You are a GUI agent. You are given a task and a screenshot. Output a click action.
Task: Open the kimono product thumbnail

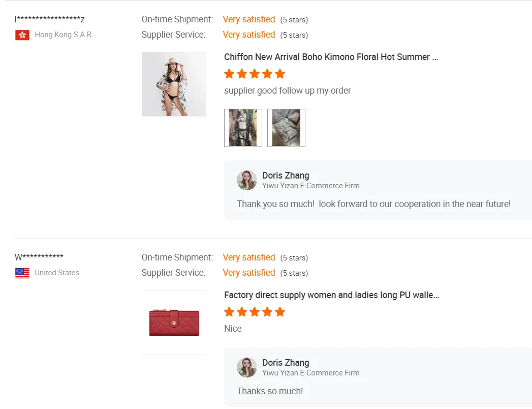click(174, 84)
